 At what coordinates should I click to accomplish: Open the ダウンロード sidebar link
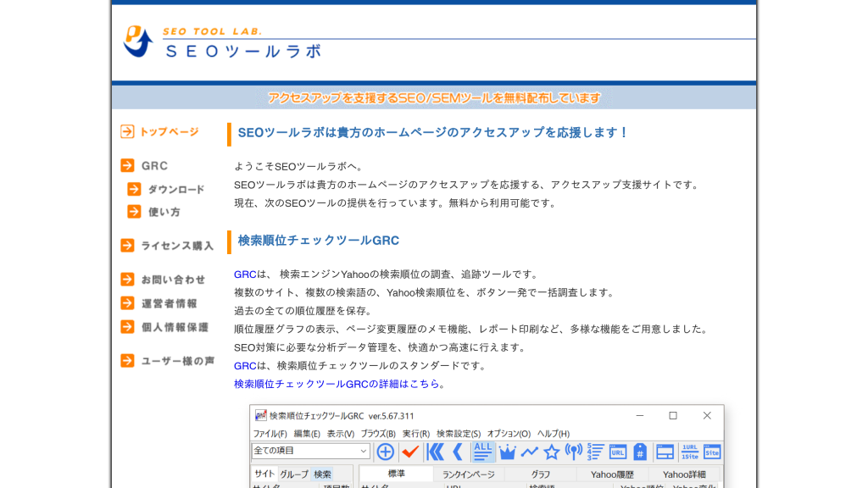coord(165,189)
